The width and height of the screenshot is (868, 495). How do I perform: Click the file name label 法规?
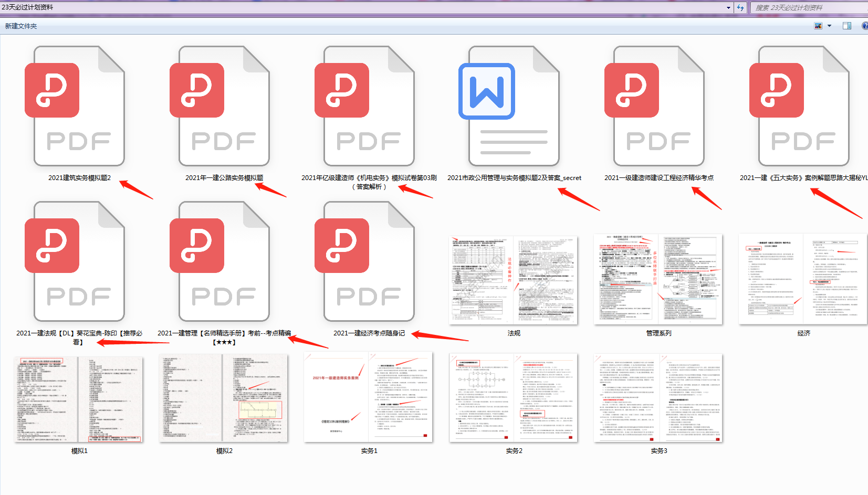tap(514, 333)
